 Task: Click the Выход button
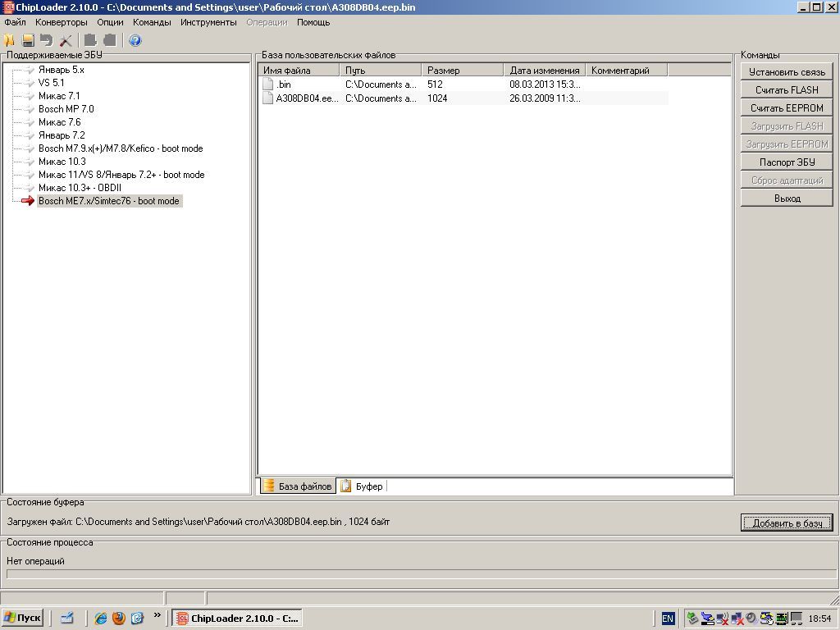click(x=787, y=199)
